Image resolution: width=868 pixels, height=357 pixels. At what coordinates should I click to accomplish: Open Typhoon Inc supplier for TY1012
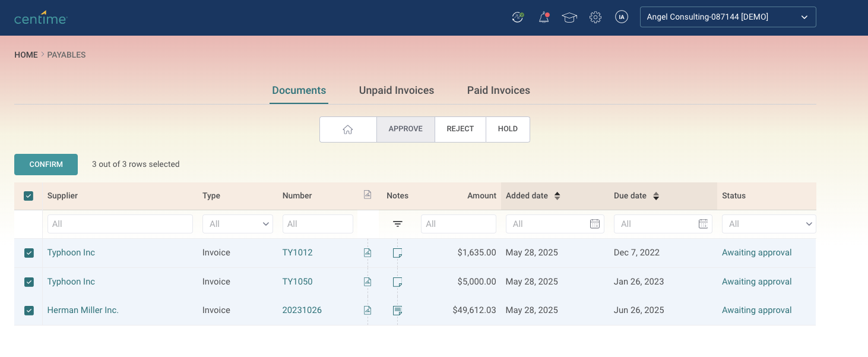tap(71, 252)
